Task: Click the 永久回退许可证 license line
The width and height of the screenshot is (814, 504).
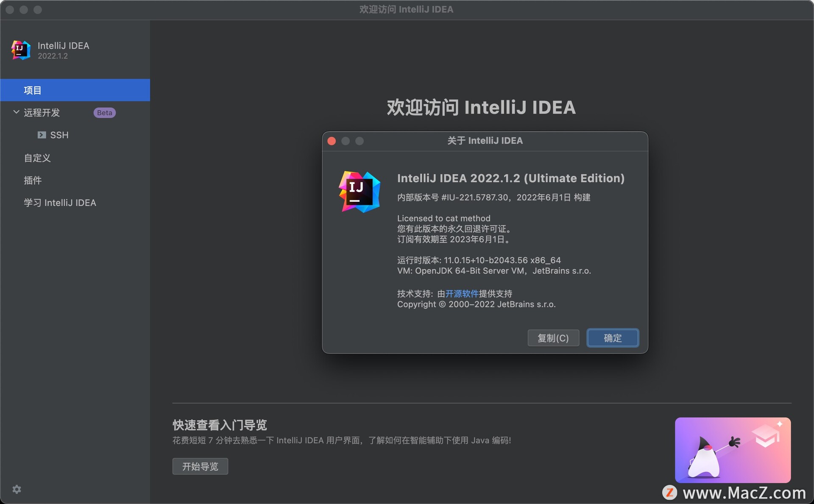Action: click(455, 229)
